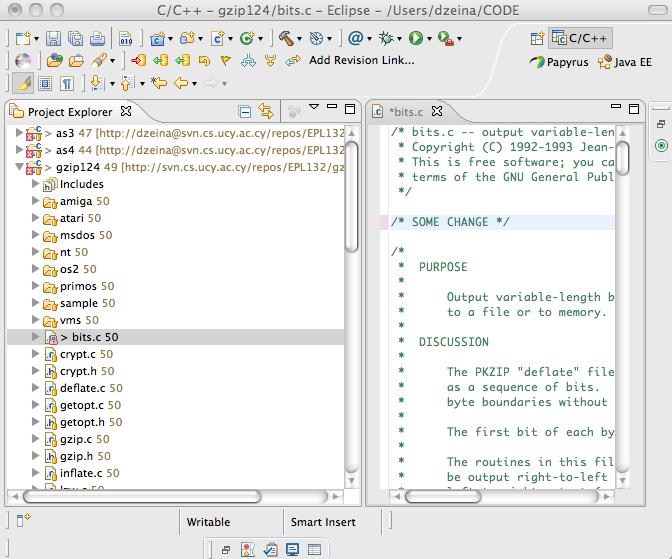Click the yellow flag SVN icon
This screenshot has height=559, width=672.
(225, 60)
